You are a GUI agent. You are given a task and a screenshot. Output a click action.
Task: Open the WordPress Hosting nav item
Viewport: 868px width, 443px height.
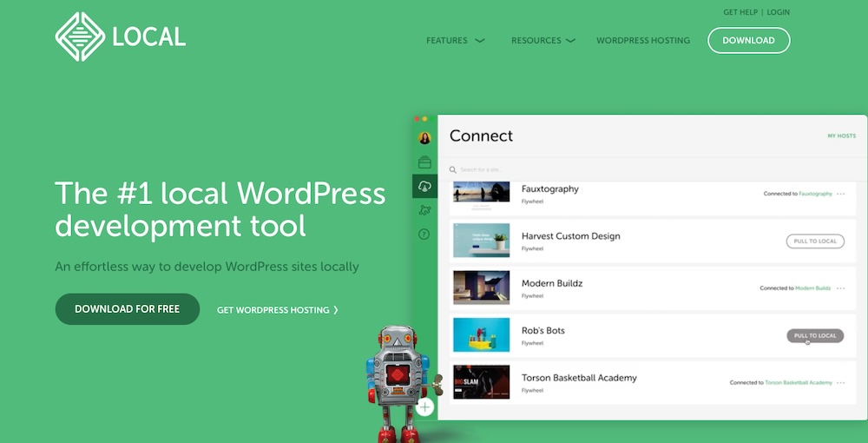[x=643, y=41]
